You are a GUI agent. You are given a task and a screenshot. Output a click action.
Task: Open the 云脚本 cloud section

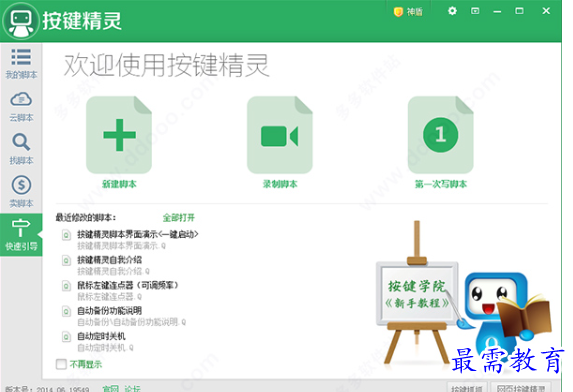tap(21, 106)
